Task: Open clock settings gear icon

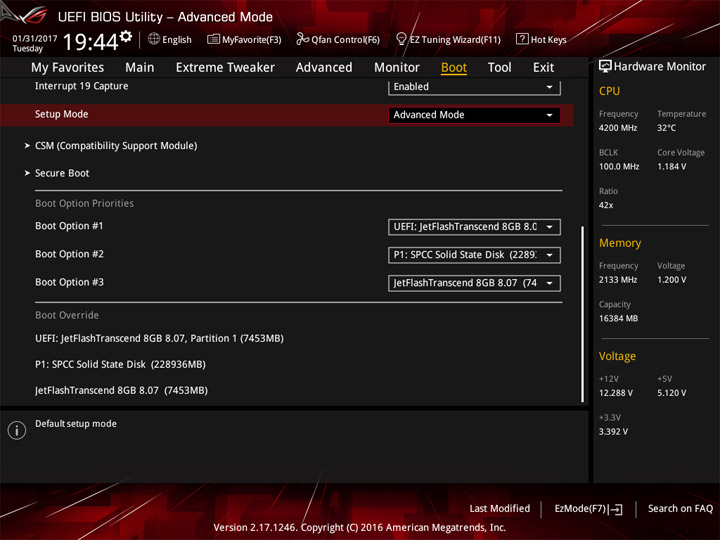Action: [x=126, y=36]
